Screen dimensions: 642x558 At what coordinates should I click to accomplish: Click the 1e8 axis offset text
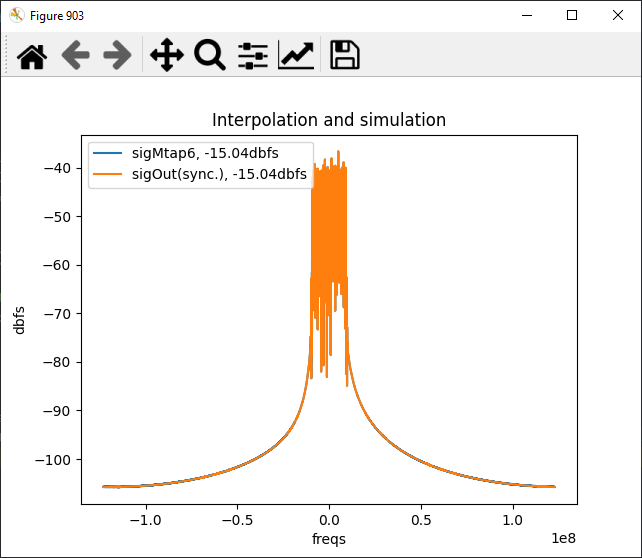pos(564,538)
